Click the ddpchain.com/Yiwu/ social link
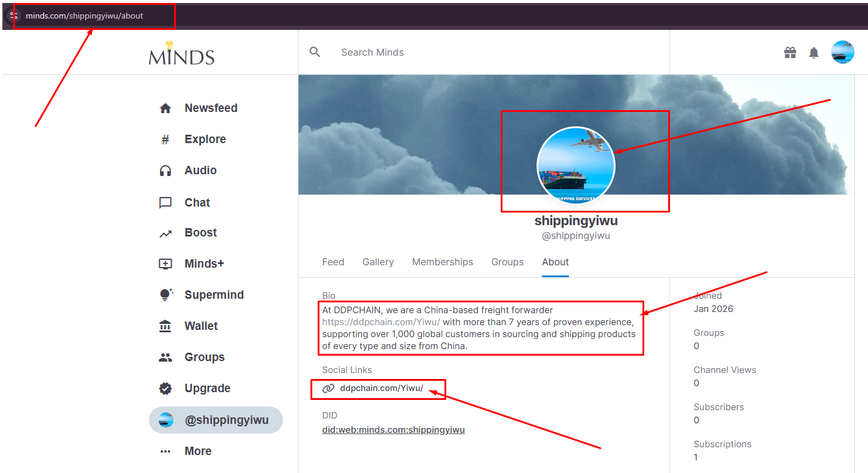Image resolution: width=868 pixels, height=473 pixels. pos(381,389)
